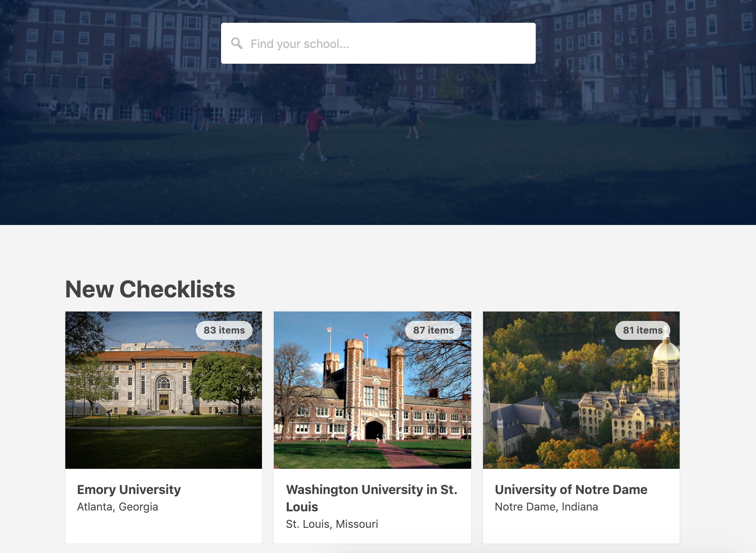Image resolution: width=756 pixels, height=553 pixels.
Task: Select the 'St. Louis, Missouri' location text
Action: click(332, 524)
